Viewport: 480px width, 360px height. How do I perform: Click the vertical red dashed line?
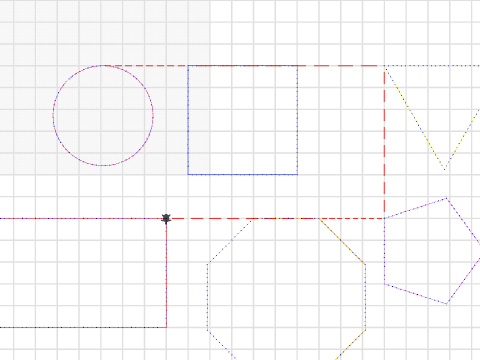(x=384, y=142)
